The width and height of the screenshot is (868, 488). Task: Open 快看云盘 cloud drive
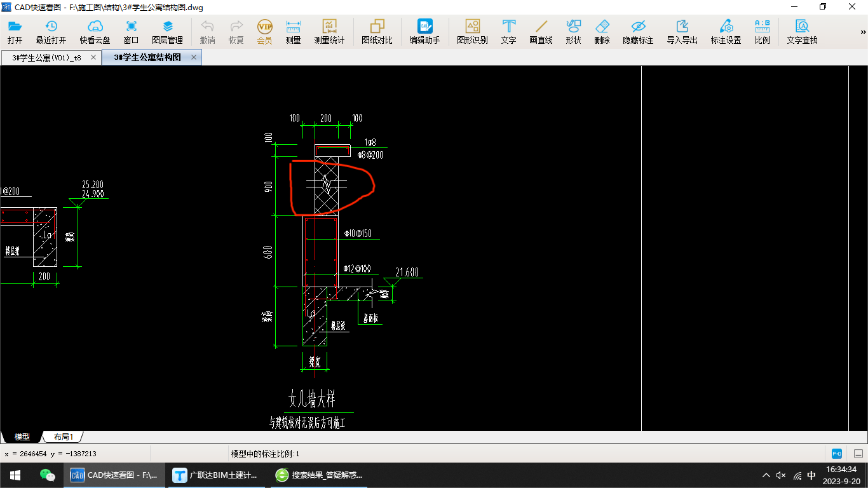[x=95, y=32]
